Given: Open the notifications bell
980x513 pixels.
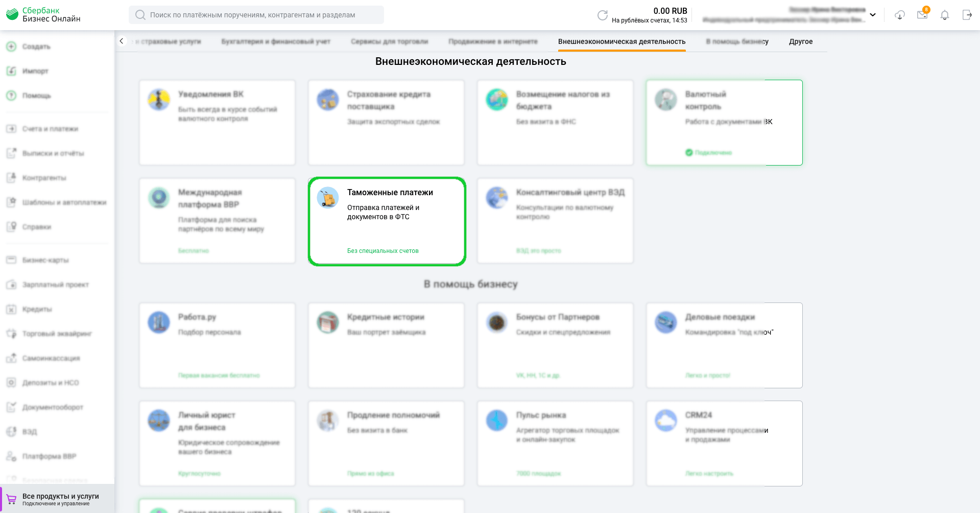Looking at the screenshot, I should coord(945,15).
